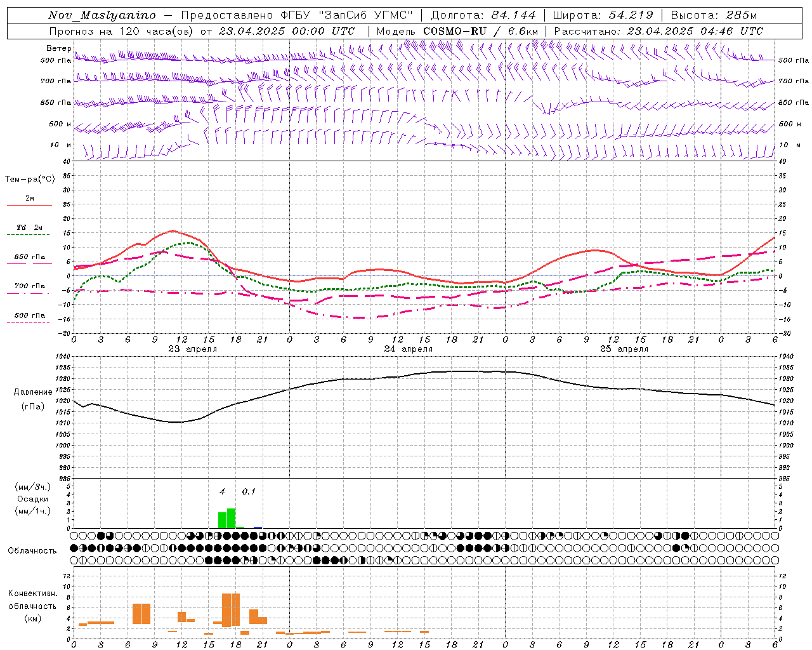
Task: Click the (мм/3ч.) precipitation unit label
Action: 32,487
